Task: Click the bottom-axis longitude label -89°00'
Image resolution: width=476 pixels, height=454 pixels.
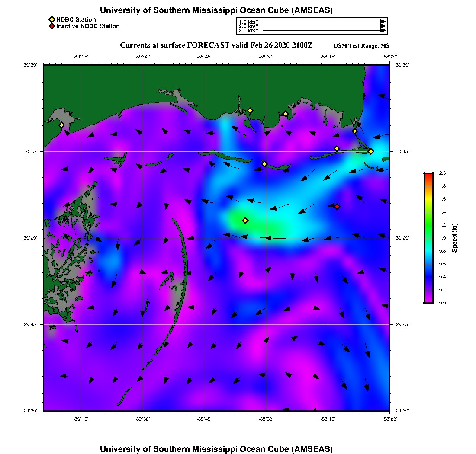Action: pyautogui.click(x=142, y=419)
